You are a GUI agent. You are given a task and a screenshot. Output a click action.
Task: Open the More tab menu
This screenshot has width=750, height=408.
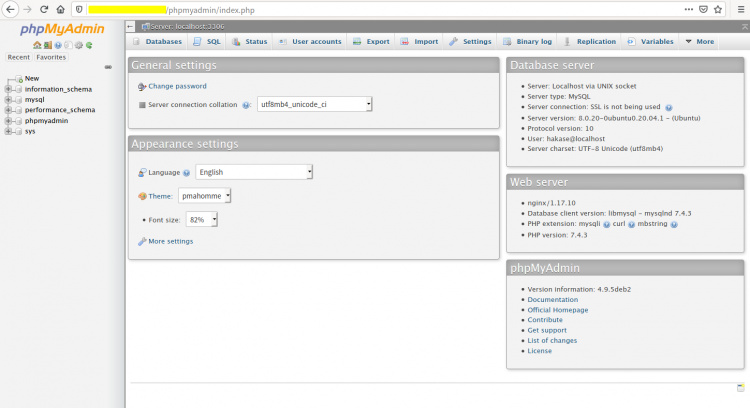tap(700, 42)
